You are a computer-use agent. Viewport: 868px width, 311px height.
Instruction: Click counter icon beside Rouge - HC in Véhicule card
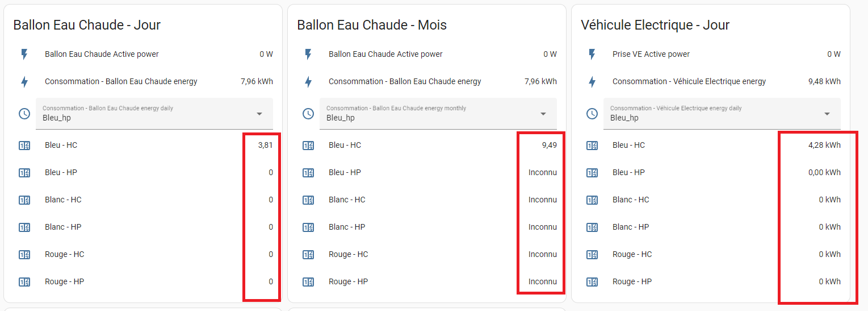click(592, 255)
